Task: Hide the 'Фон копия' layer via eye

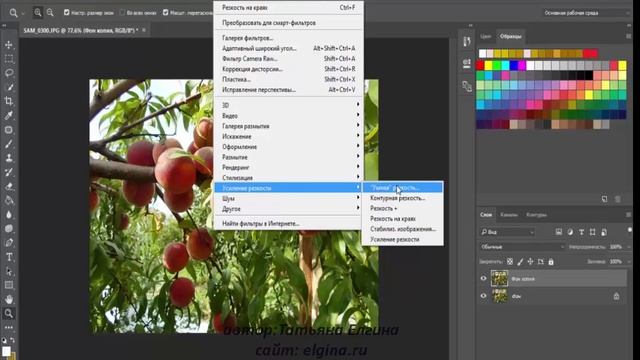Action: tap(483, 278)
